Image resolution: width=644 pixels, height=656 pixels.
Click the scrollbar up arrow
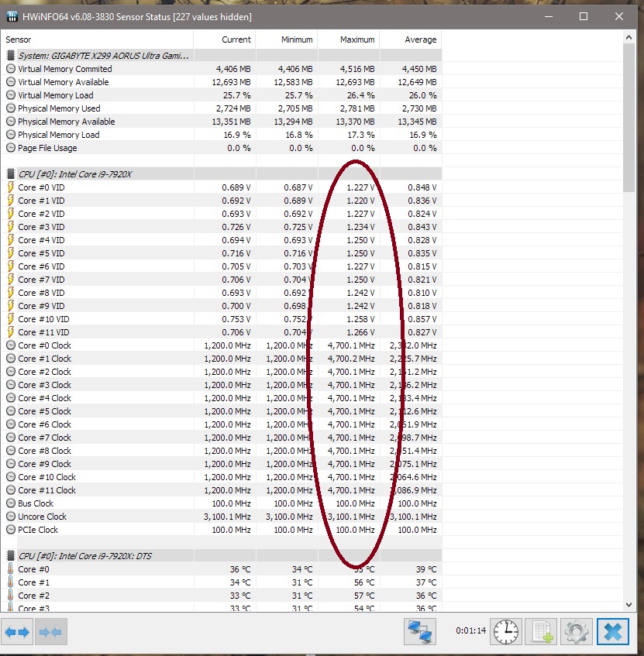(629, 37)
